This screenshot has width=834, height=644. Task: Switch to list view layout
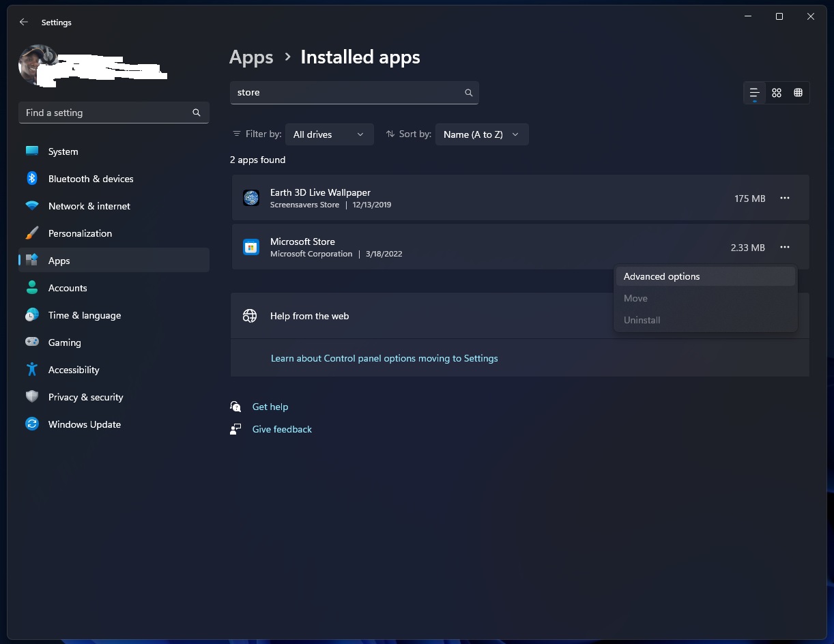click(x=755, y=93)
